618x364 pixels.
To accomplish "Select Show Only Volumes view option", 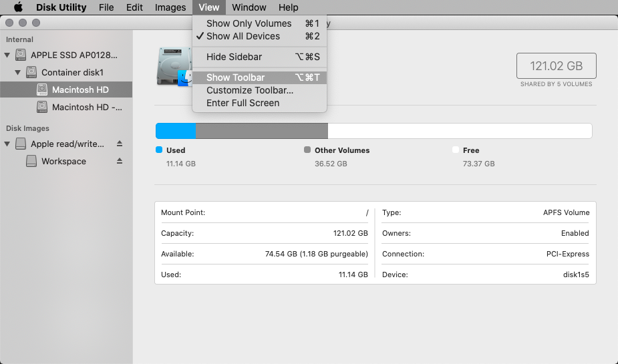I will 249,23.
